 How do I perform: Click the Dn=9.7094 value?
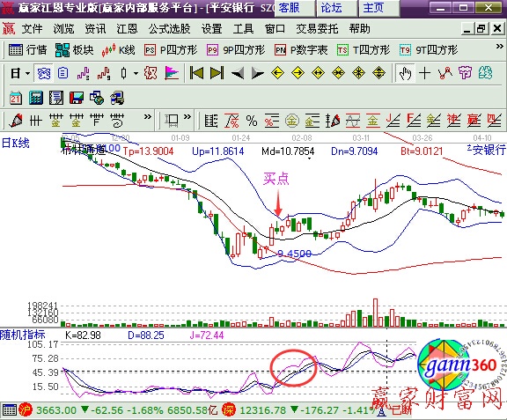click(x=355, y=151)
